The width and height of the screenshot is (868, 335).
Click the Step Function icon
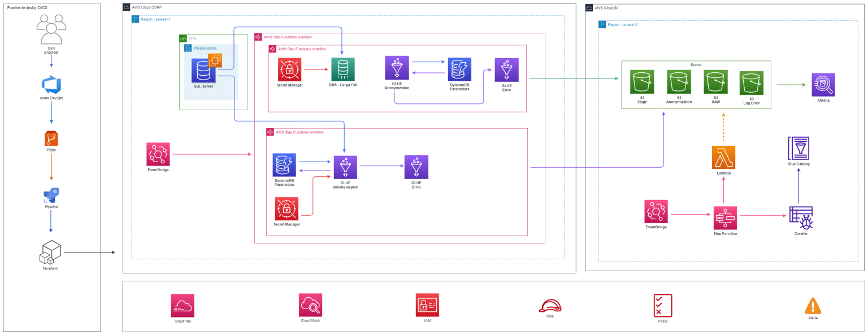point(726,217)
